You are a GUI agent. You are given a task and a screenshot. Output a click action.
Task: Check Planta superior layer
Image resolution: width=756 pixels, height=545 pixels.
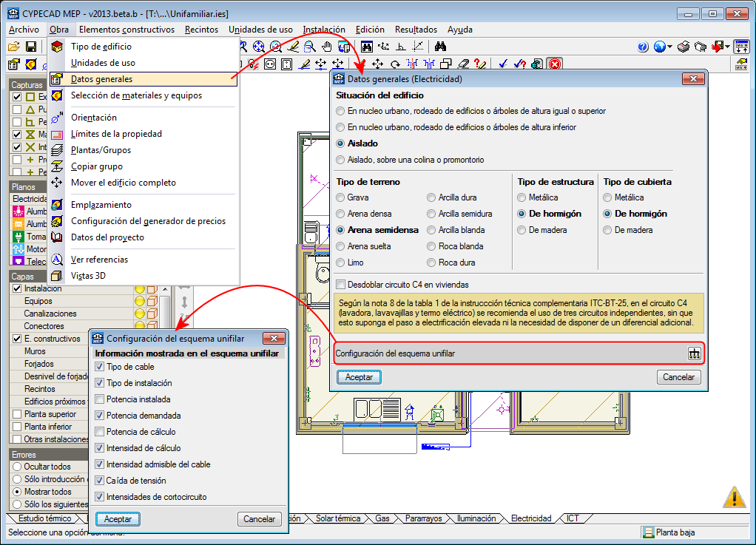[17, 414]
